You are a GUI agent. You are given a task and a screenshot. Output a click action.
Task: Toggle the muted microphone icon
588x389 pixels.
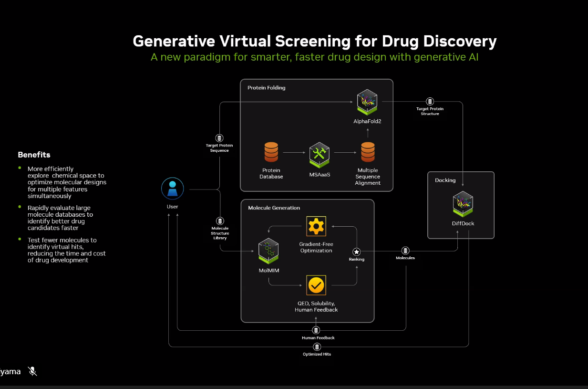pyautogui.click(x=32, y=371)
